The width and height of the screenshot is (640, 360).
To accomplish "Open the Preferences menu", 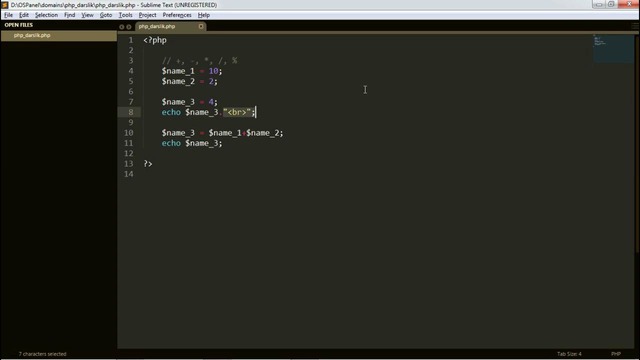I will (x=177, y=15).
